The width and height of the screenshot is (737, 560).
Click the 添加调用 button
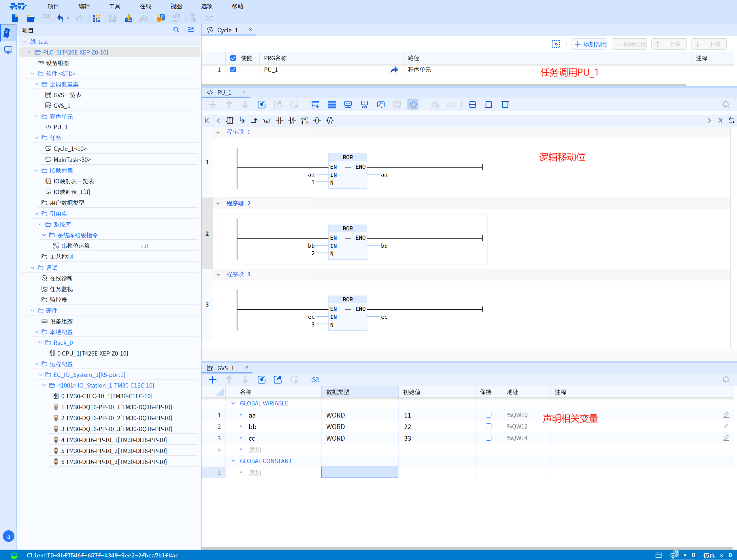[x=590, y=44]
